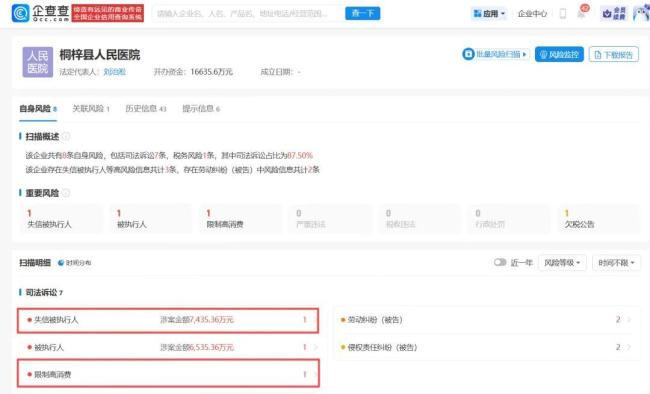The image size is (650, 394).
Task: Open the user avatar at top right
Action: (641, 13)
